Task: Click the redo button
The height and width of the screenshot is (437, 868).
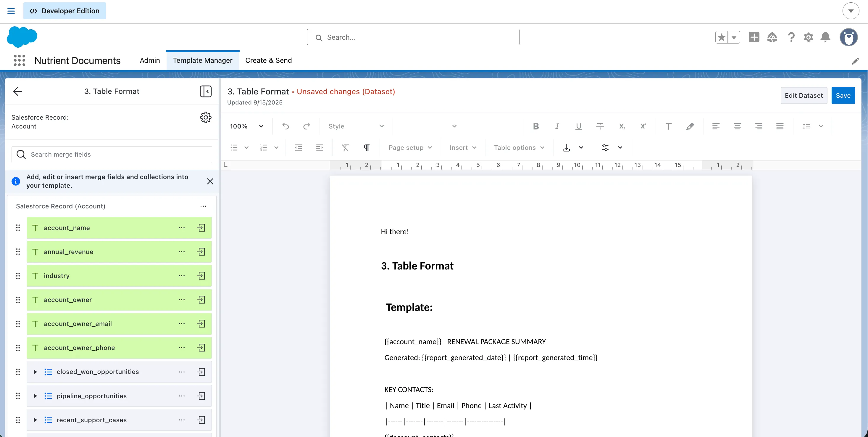Action: pos(306,126)
